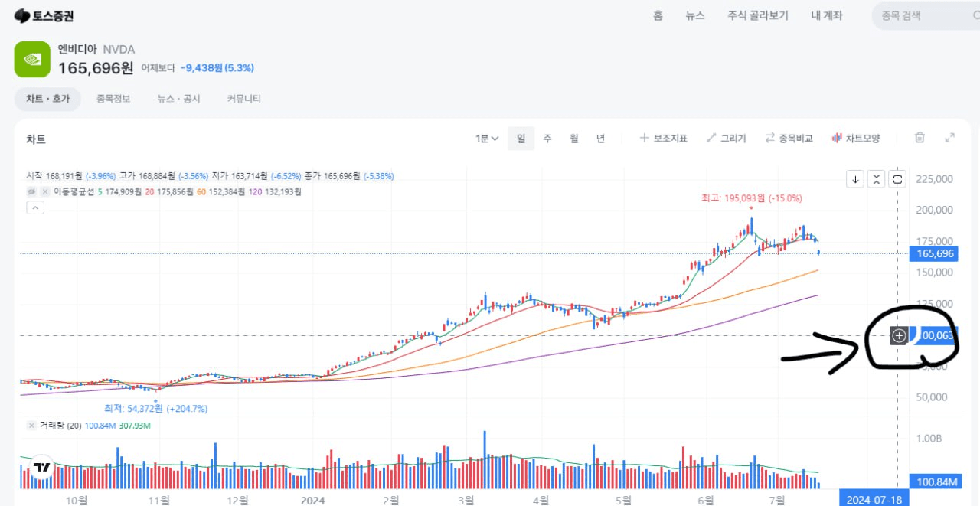
Task: Click the current price label 165,696 on axis
Action: 933,253
